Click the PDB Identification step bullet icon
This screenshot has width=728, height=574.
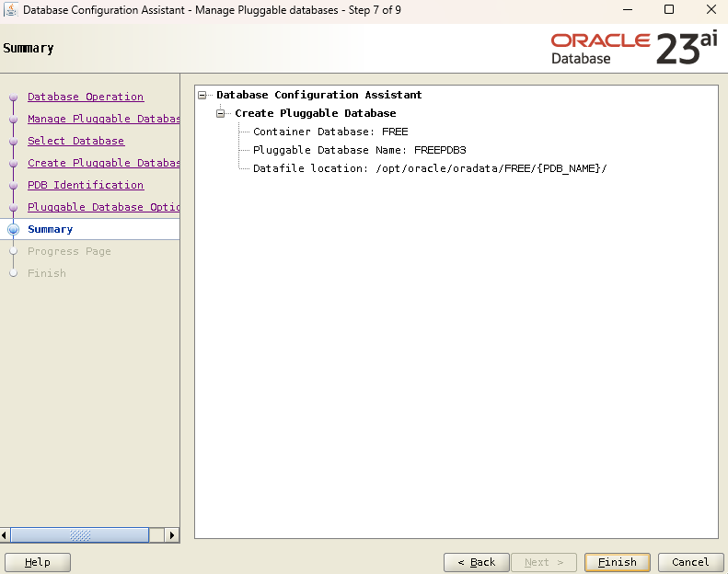coord(14,185)
